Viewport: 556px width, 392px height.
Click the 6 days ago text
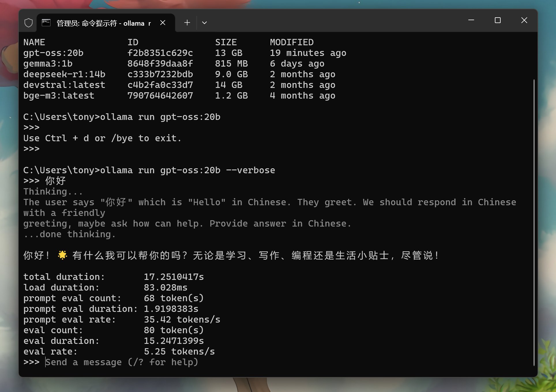click(x=297, y=64)
